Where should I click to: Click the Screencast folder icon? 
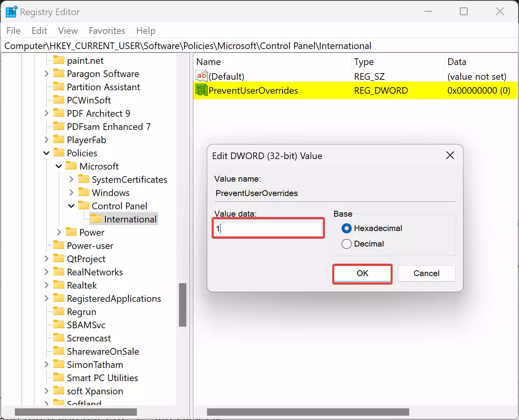click(59, 338)
